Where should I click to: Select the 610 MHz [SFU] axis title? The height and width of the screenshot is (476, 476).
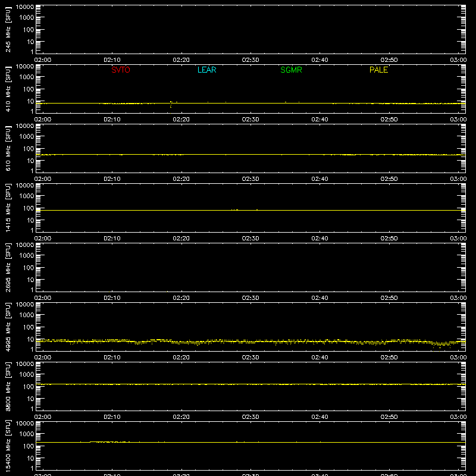(x=8, y=148)
